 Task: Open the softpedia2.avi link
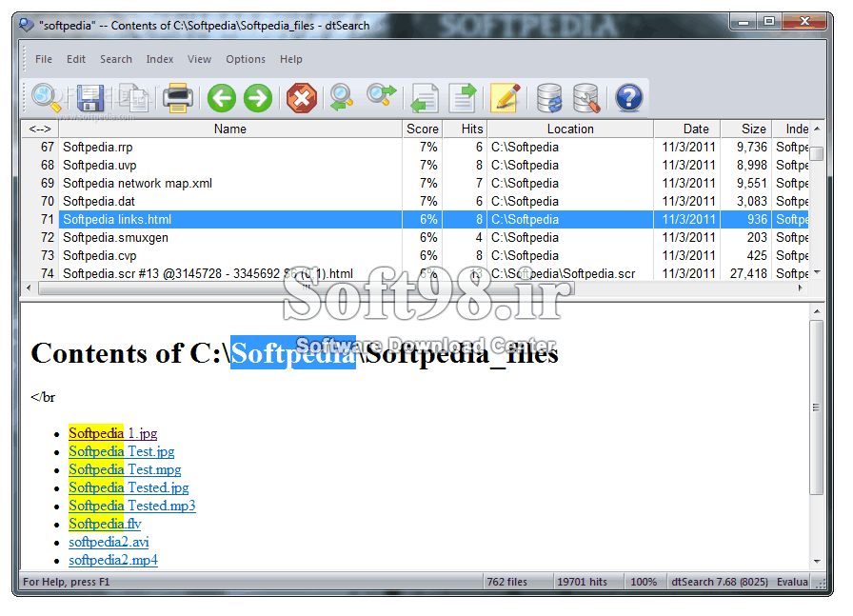click(109, 542)
